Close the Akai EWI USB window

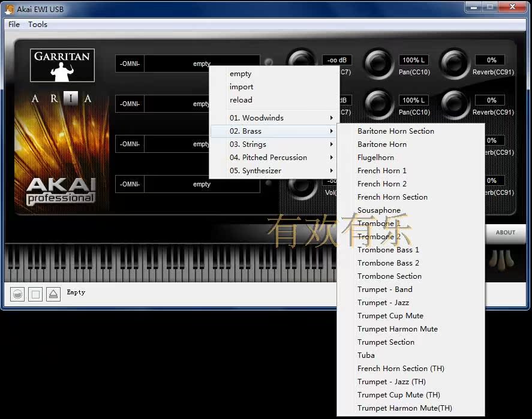[512, 7]
